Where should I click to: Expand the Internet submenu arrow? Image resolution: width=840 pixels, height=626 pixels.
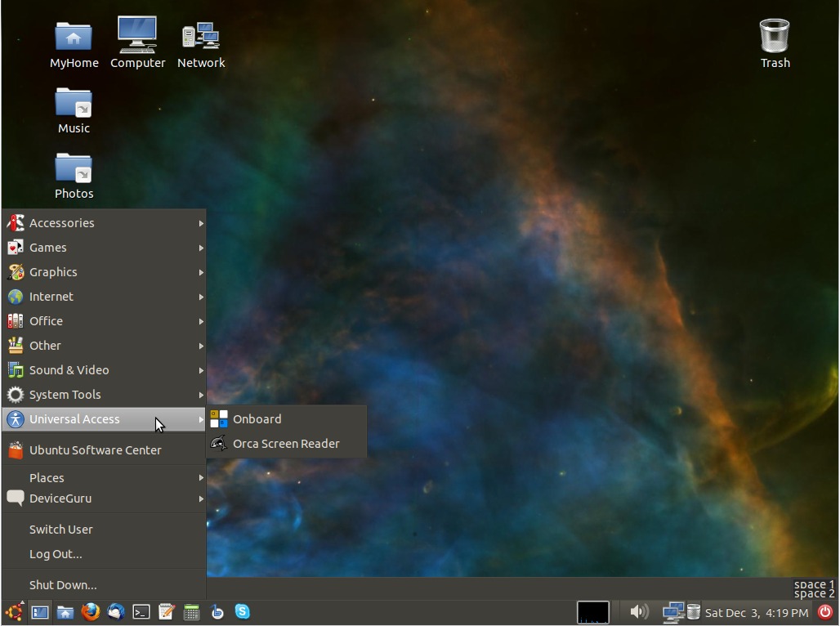pyautogui.click(x=201, y=297)
